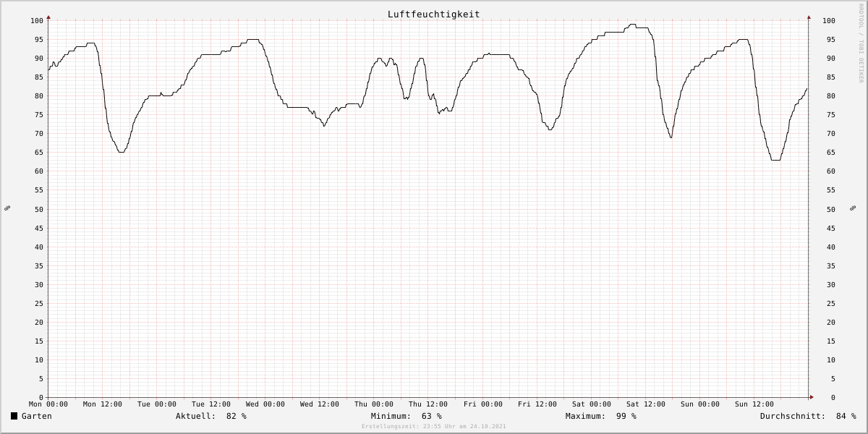Image resolution: width=868 pixels, height=434 pixels.
Task: Click the Wed 12:00 time axis label
Action: (x=320, y=404)
